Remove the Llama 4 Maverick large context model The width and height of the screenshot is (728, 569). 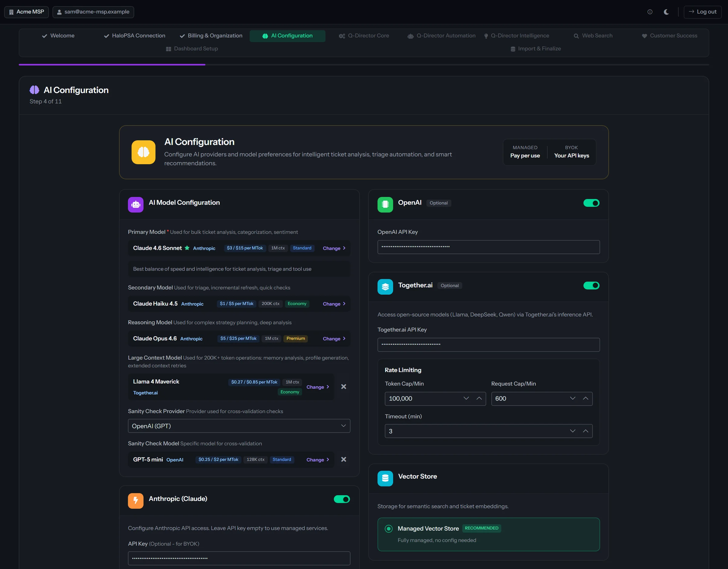pos(343,387)
